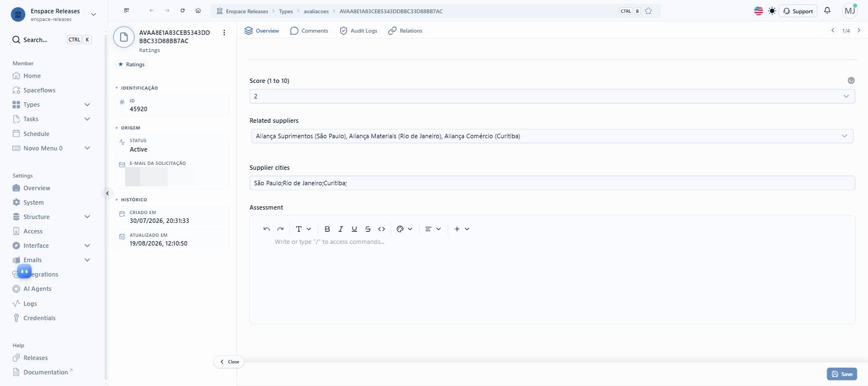Toggle strikethrough formatting in editor toolbar
This screenshot has height=386, width=868.
[368, 229]
